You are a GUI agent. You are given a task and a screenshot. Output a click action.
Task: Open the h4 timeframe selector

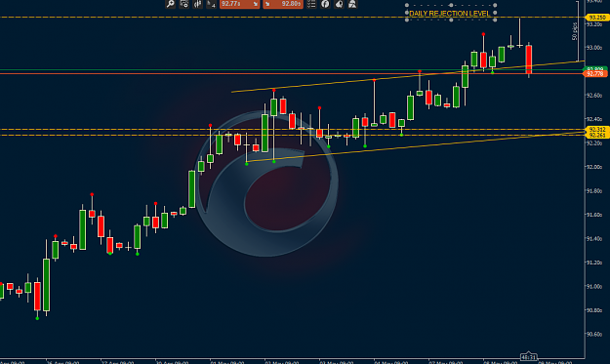[x=211, y=4]
